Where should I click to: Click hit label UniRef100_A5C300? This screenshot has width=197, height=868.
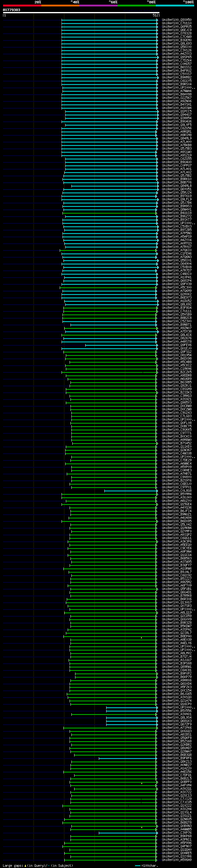pos(177,287)
